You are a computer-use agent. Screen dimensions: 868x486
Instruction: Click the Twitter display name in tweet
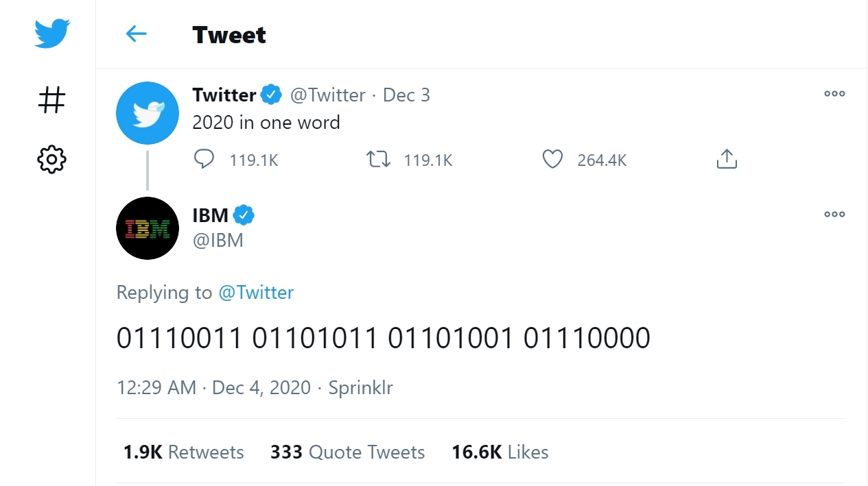224,95
